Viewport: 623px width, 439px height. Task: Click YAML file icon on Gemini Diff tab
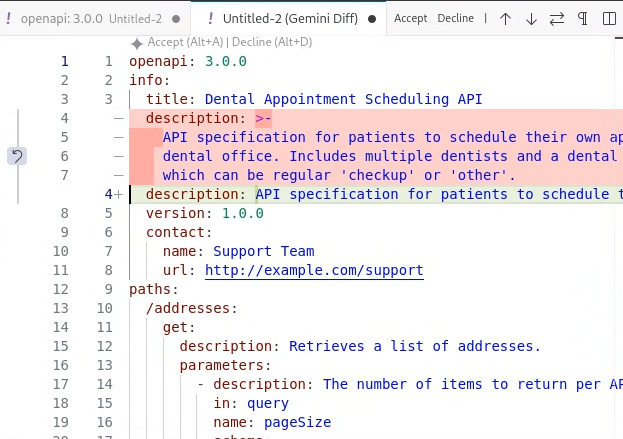click(x=210, y=19)
